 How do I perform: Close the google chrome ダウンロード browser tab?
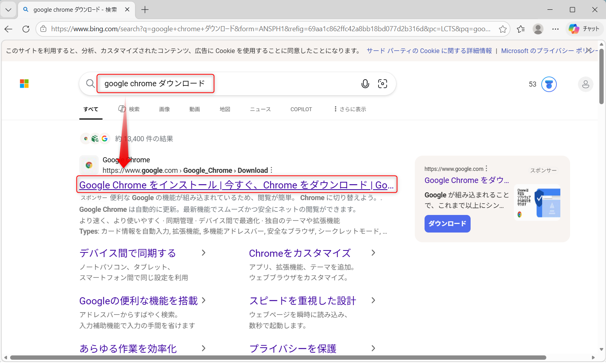click(127, 10)
